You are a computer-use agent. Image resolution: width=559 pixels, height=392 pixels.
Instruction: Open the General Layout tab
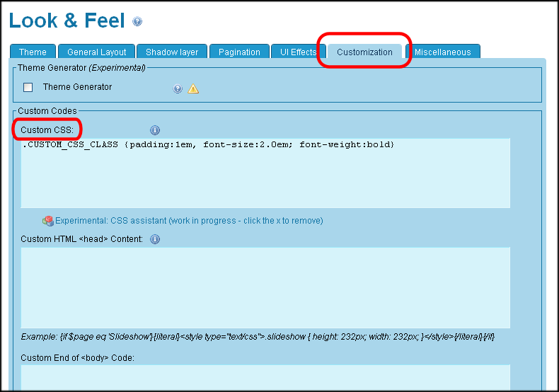click(97, 52)
